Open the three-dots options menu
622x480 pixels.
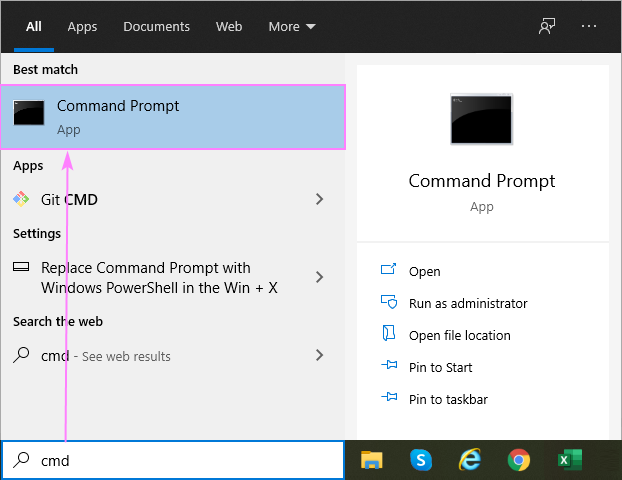point(589,27)
